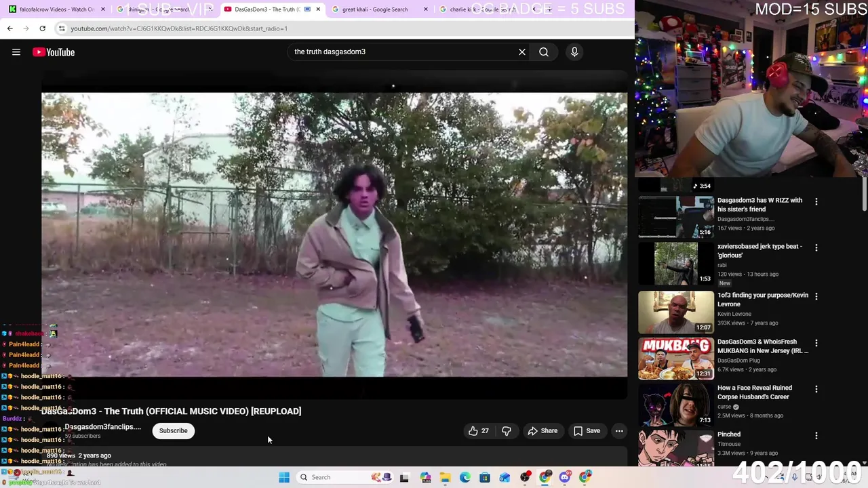Open menu for Face Reveal Ruined Corpse Husband video
Image resolution: width=868 pixels, height=488 pixels.
point(816,390)
